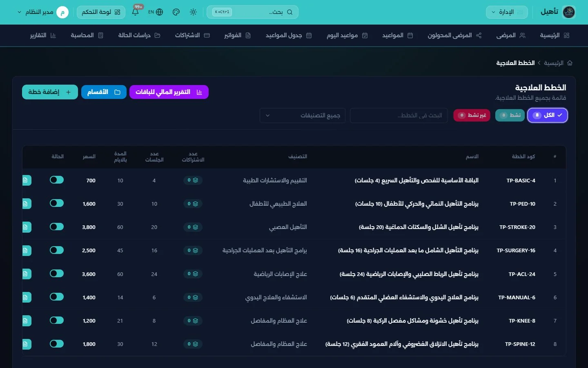Click the إضافة خطة button
This screenshot has width=588, height=368.
49,92
